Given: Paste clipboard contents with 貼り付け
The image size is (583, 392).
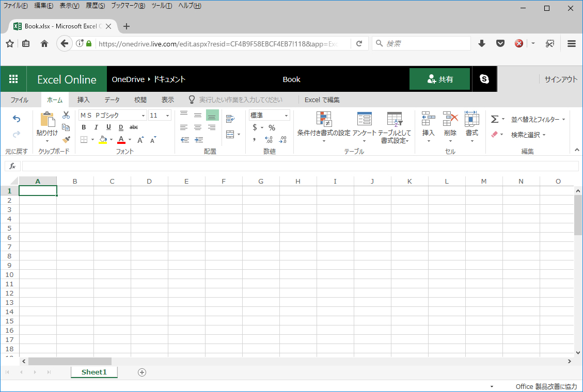Looking at the screenshot, I should [x=47, y=127].
